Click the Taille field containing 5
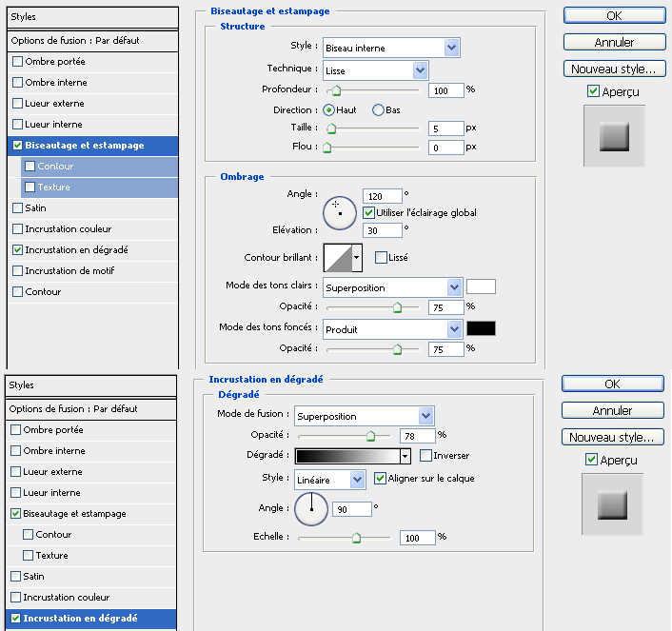 (445, 128)
